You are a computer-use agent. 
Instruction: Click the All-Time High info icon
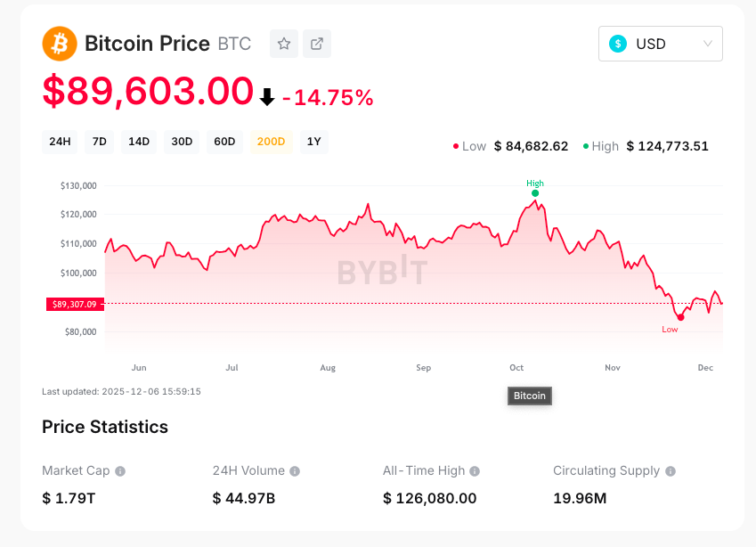[x=475, y=471]
